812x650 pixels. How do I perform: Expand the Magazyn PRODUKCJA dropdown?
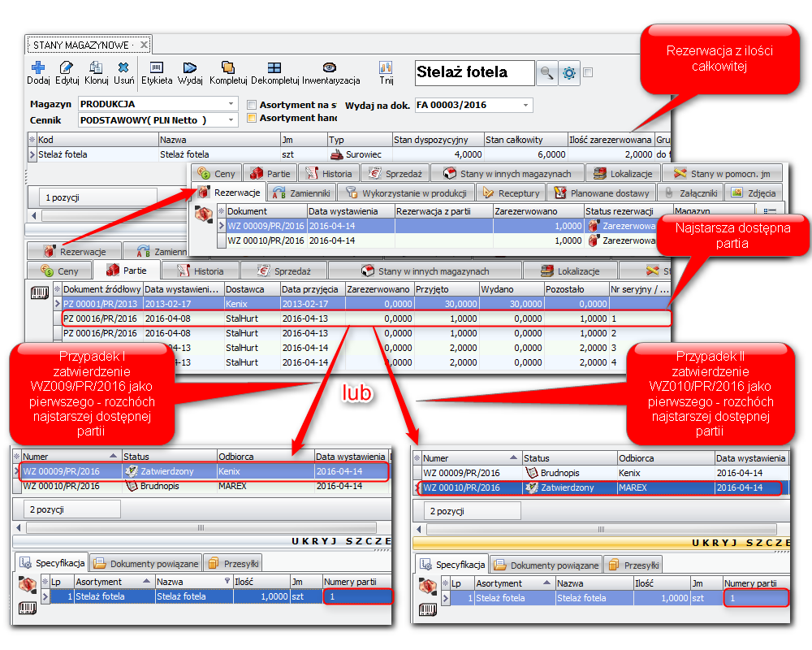point(231,104)
